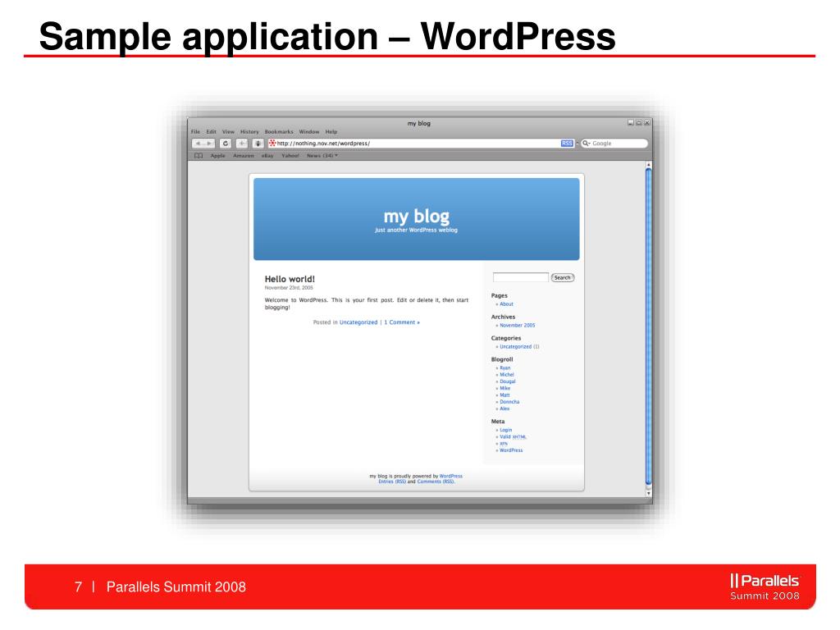Minimize the my blog browser window

click(631, 123)
